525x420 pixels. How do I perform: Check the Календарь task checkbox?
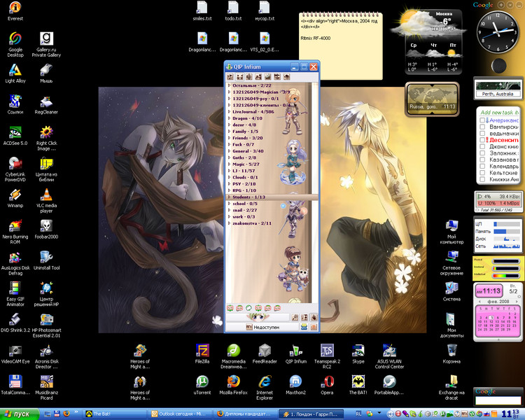pyautogui.click(x=482, y=166)
